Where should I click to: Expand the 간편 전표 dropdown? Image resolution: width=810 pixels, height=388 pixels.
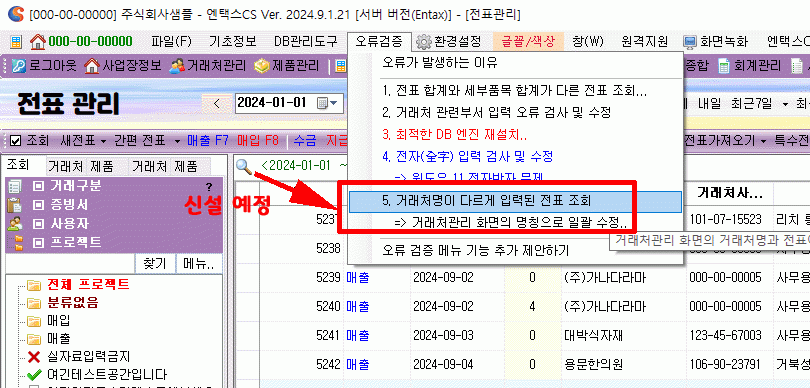[x=177, y=141]
